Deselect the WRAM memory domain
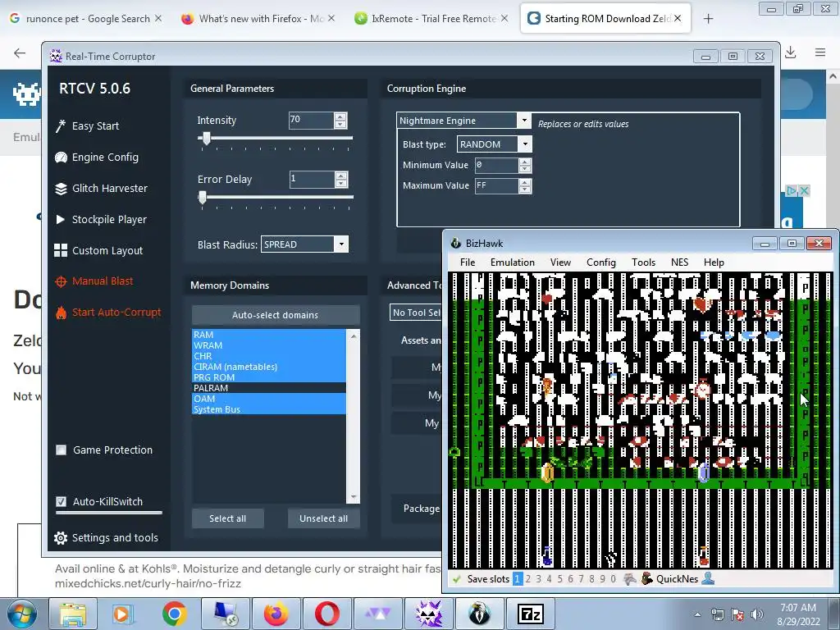The image size is (840, 630). coord(269,345)
